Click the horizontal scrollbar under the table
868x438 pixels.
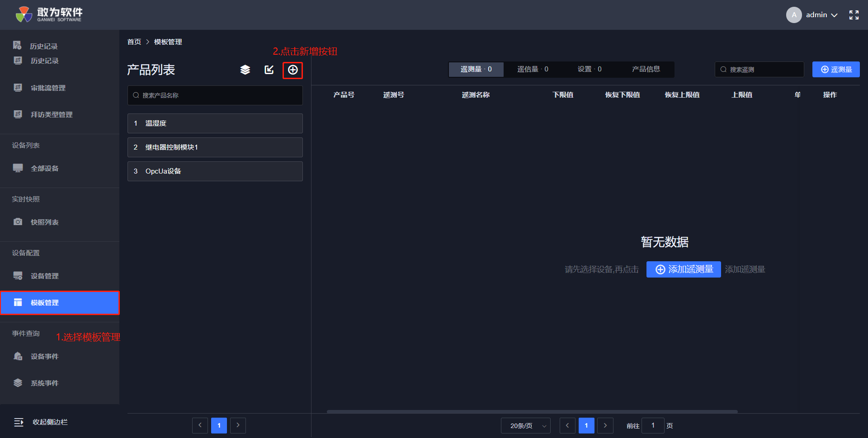532,411
